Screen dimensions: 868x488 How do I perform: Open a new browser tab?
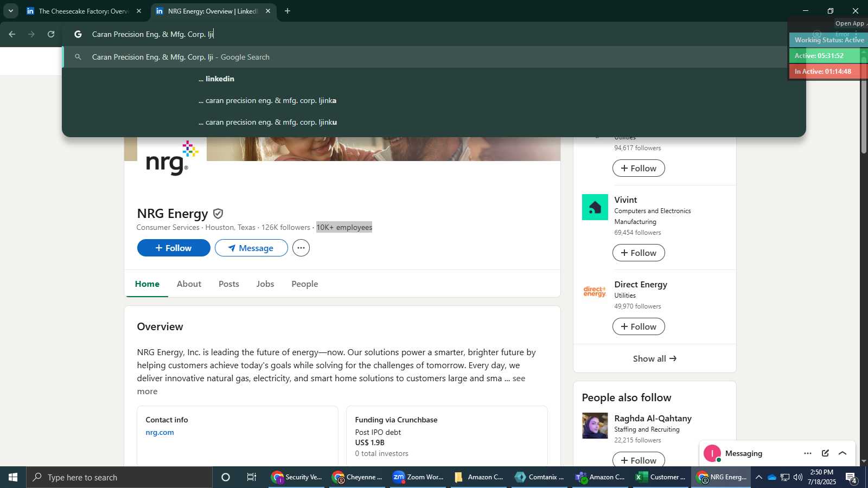288,11
